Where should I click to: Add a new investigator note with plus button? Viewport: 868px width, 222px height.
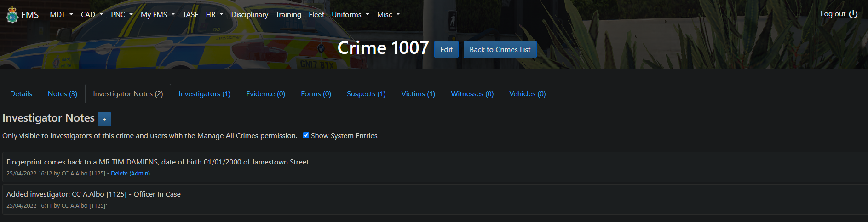click(x=104, y=119)
